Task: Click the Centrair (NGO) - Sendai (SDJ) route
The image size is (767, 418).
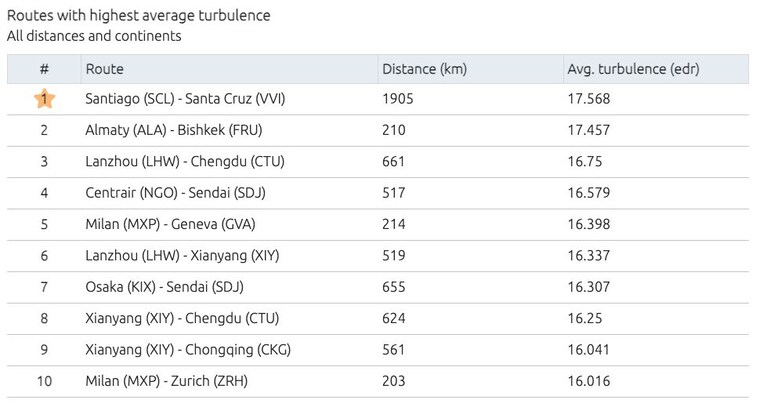Action: tap(175, 193)
